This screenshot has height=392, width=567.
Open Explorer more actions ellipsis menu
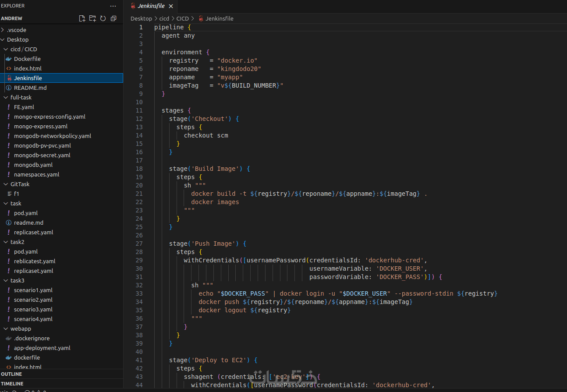pos(113,6)
